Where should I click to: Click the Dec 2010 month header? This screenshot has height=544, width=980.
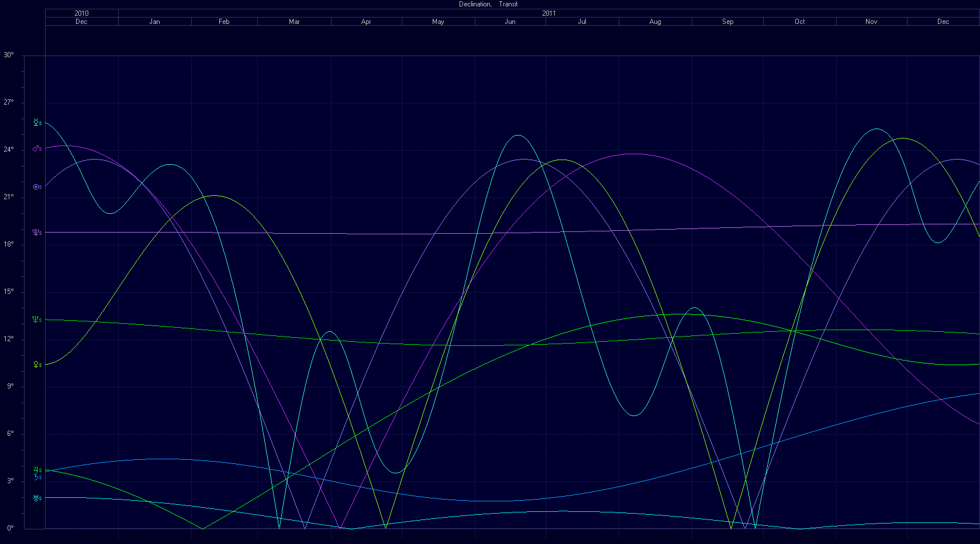pyautogui.click(x=81, y=22)
